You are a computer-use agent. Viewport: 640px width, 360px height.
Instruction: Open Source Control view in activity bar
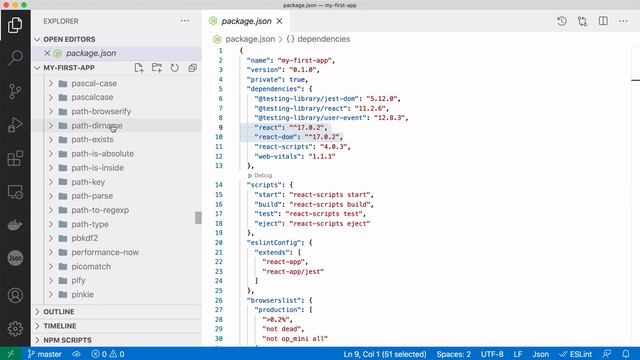(x=15, y=91)
